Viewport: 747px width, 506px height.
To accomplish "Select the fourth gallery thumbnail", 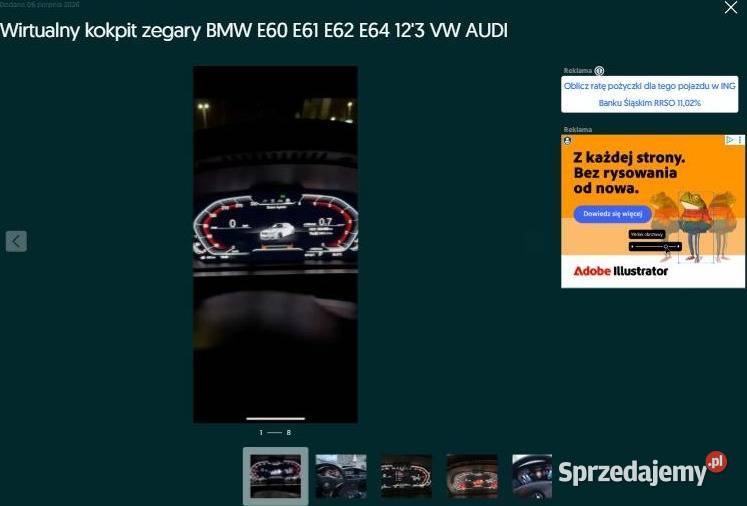I will point(472,476).
